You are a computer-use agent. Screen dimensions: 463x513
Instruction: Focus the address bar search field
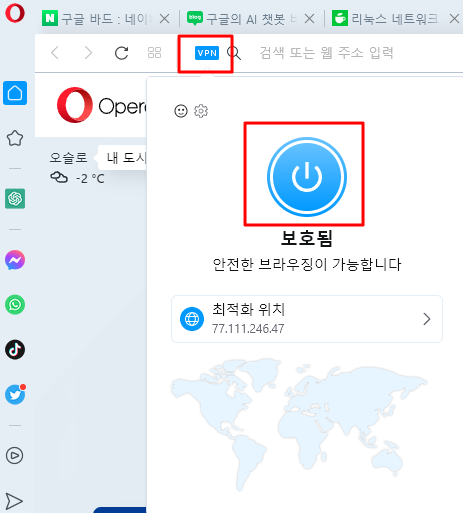327,53
